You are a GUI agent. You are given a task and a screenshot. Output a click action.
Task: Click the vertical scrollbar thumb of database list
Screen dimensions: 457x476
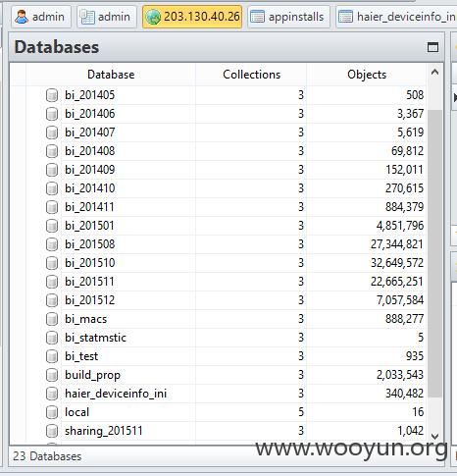[x=434, y=254]
